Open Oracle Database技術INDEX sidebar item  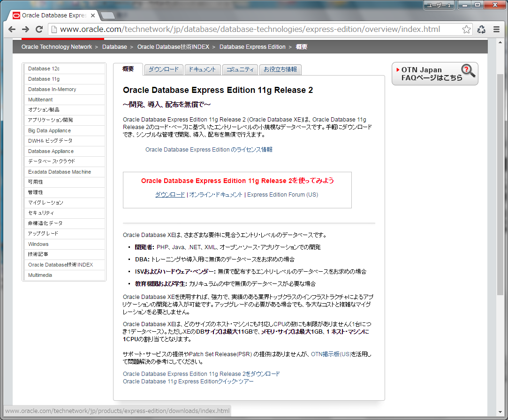65,265
